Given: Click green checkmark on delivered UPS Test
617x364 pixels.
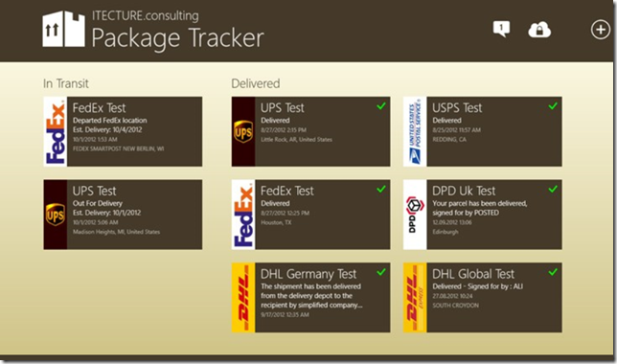Looking at the screenshot, I should (381, 106).
